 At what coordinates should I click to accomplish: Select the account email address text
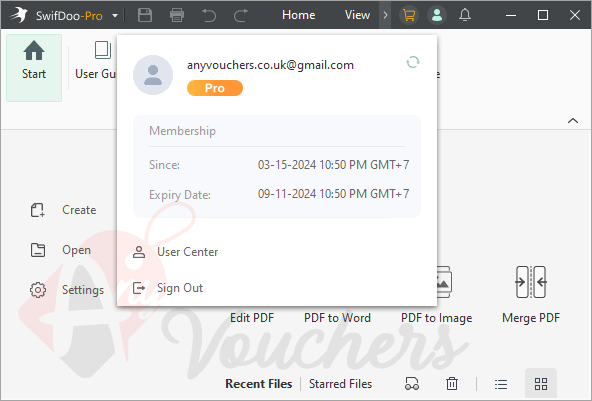[x=270, y=65]
